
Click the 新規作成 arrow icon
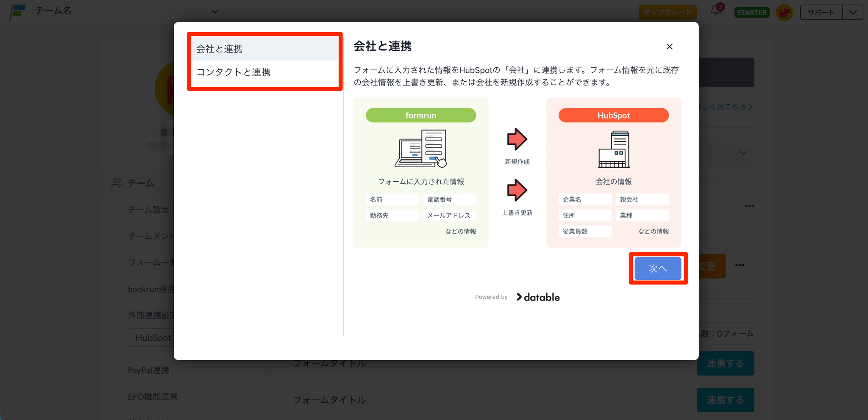click(x=517, y=139)
